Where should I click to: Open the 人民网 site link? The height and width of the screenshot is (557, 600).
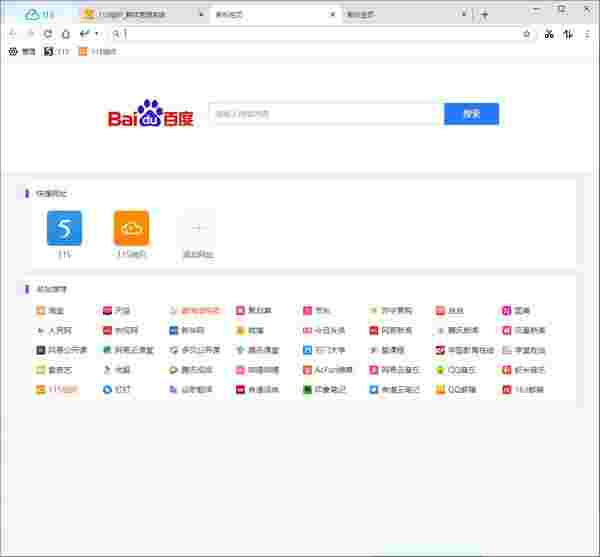tap(54, 331)
